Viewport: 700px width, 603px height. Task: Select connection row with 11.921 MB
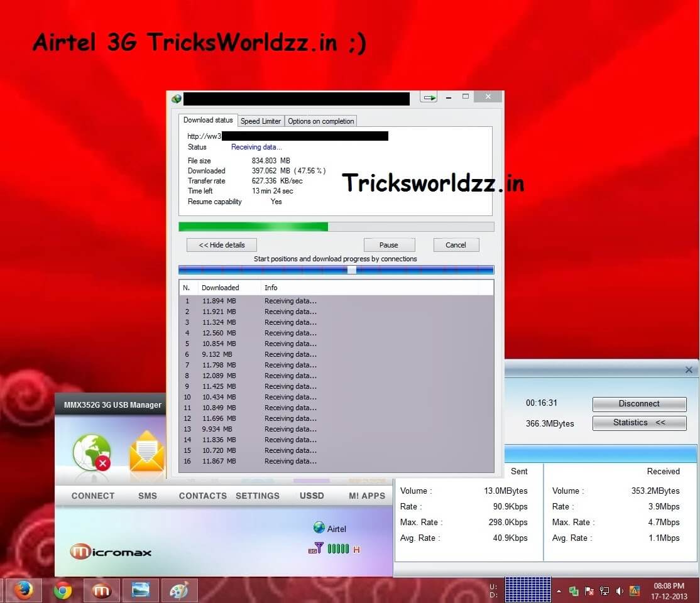pos(336,312)
